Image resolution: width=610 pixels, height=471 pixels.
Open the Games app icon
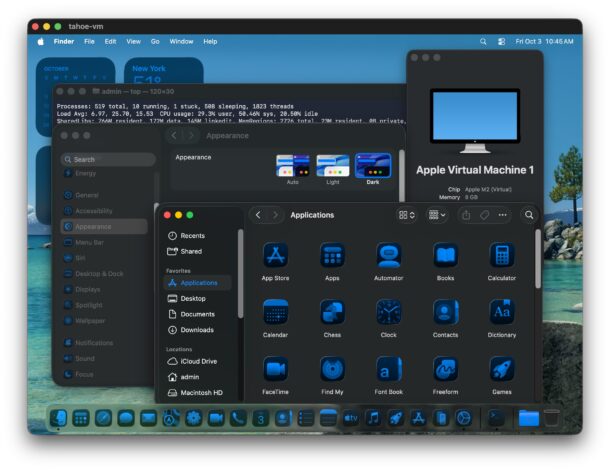[x=502, y=369]
